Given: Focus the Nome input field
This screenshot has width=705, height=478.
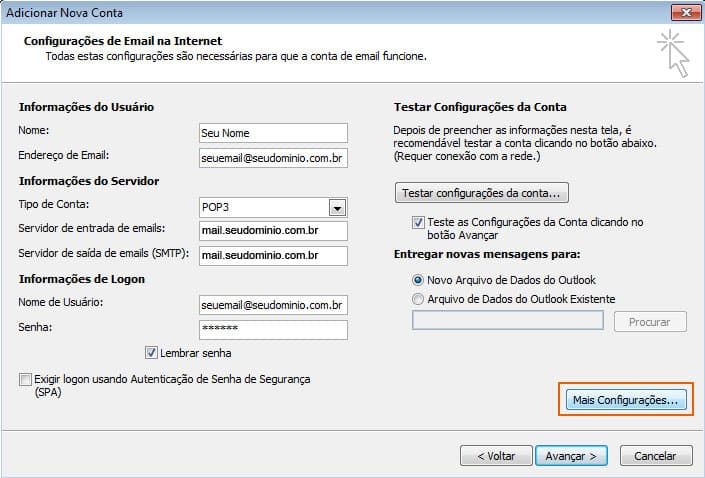Looking at the screenshot, I should [272, 133].
